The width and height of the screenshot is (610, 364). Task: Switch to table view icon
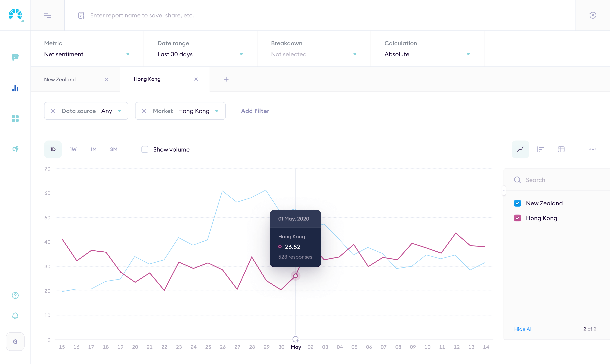tap(561, 149)
